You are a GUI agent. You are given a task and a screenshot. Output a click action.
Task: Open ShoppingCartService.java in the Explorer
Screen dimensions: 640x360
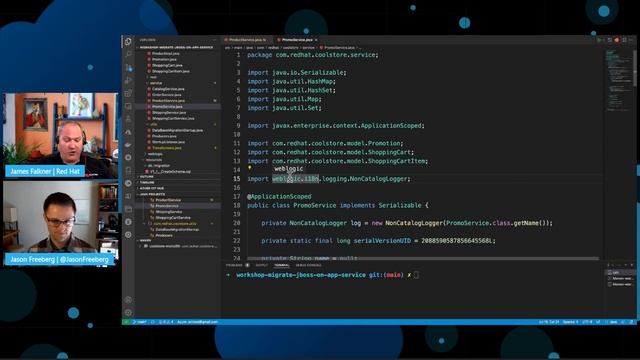coord(173,118)
